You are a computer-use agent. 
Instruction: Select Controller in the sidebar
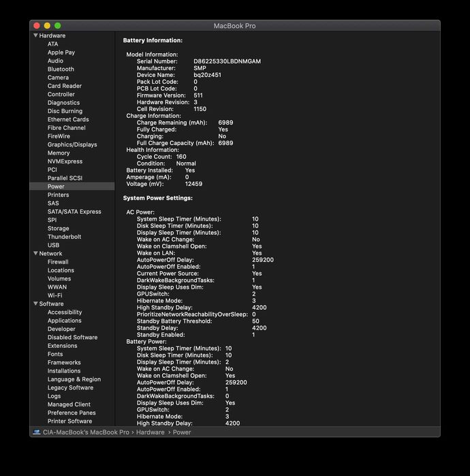click(x=61, y=95)
